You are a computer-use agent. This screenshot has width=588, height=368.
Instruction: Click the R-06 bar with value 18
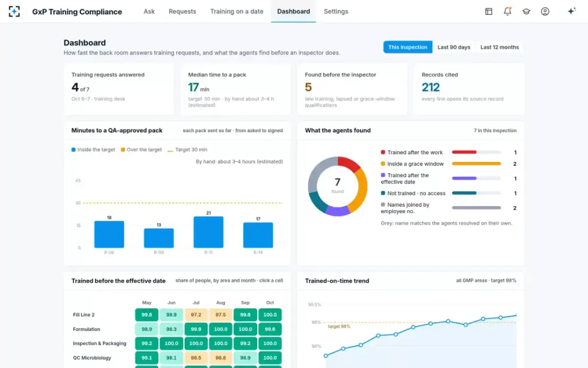(109, 234)
